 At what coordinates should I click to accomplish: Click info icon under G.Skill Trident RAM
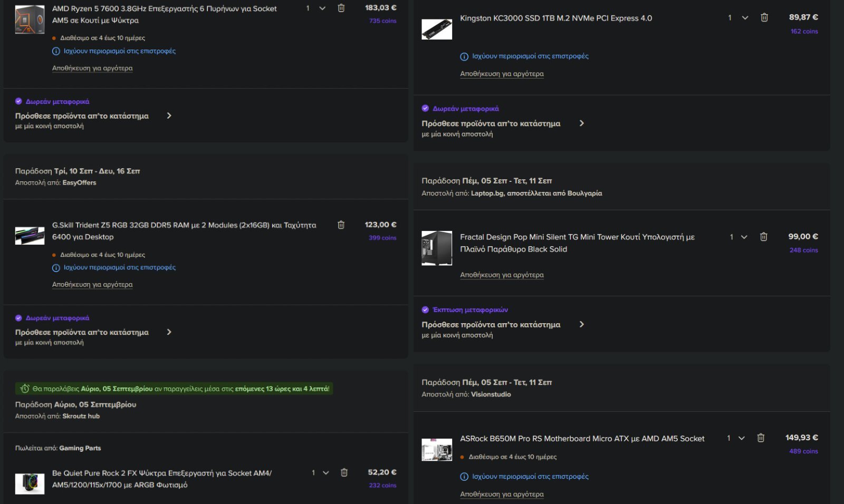tap(56, 268)
